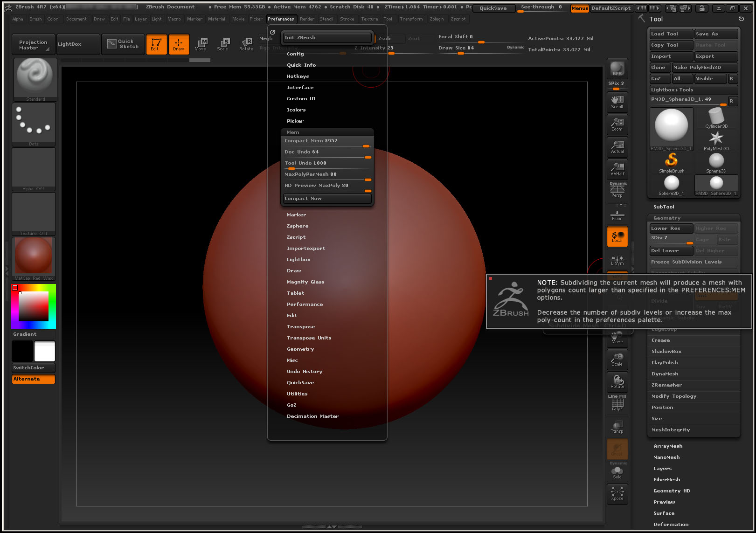756x533 pixels.
Task: Open the Render menu
Action: point(307,19)
